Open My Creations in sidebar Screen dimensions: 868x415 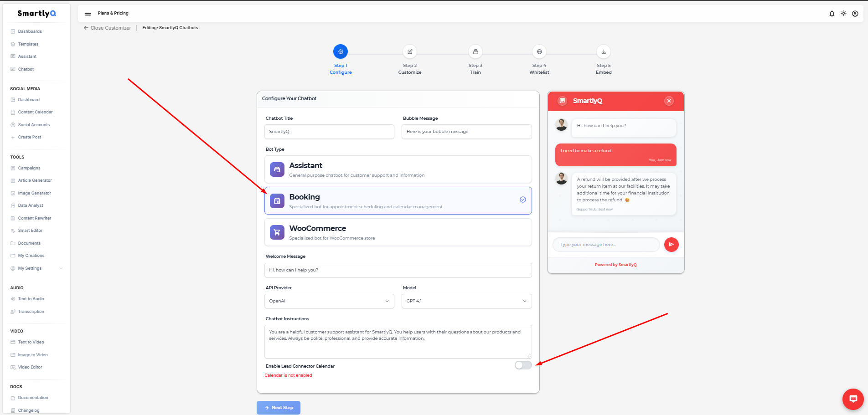tap(31, 256)
